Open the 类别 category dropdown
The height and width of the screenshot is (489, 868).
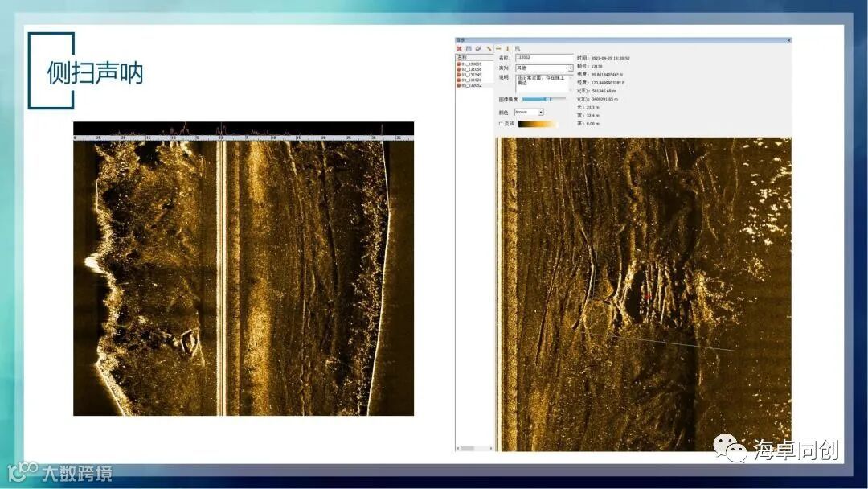coord(543,68)
